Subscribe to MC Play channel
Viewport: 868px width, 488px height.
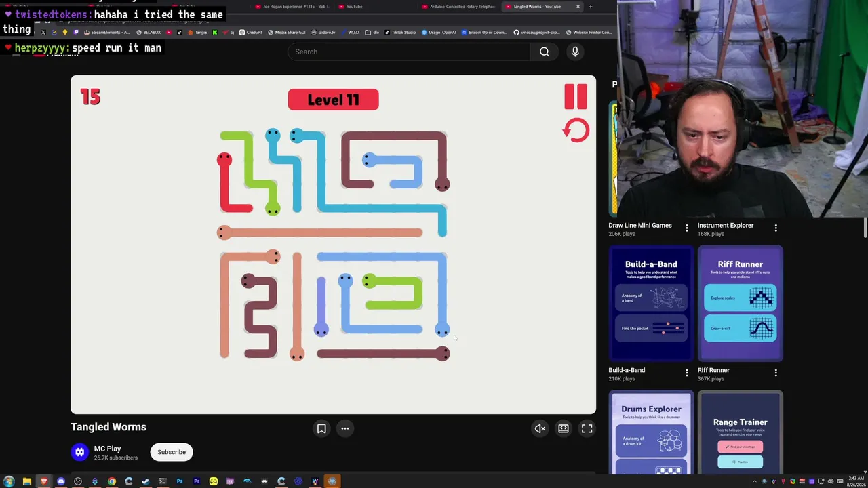(172, 452)
